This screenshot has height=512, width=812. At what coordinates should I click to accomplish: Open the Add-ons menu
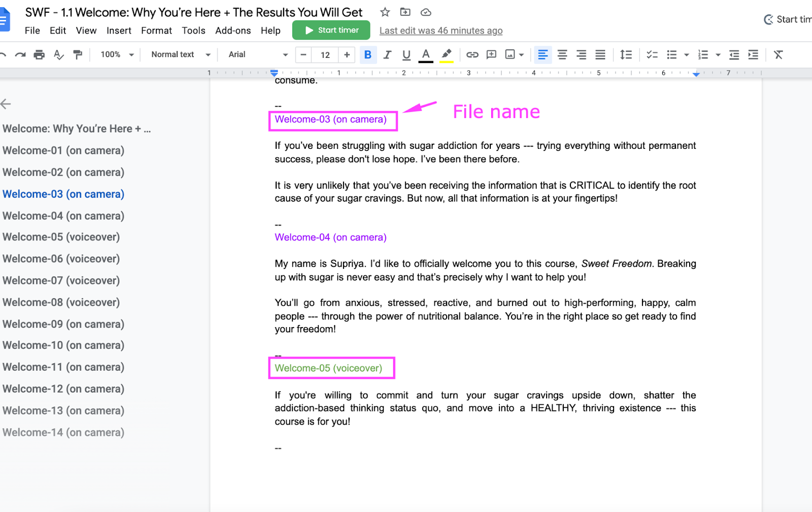click(x=233, y=30)
